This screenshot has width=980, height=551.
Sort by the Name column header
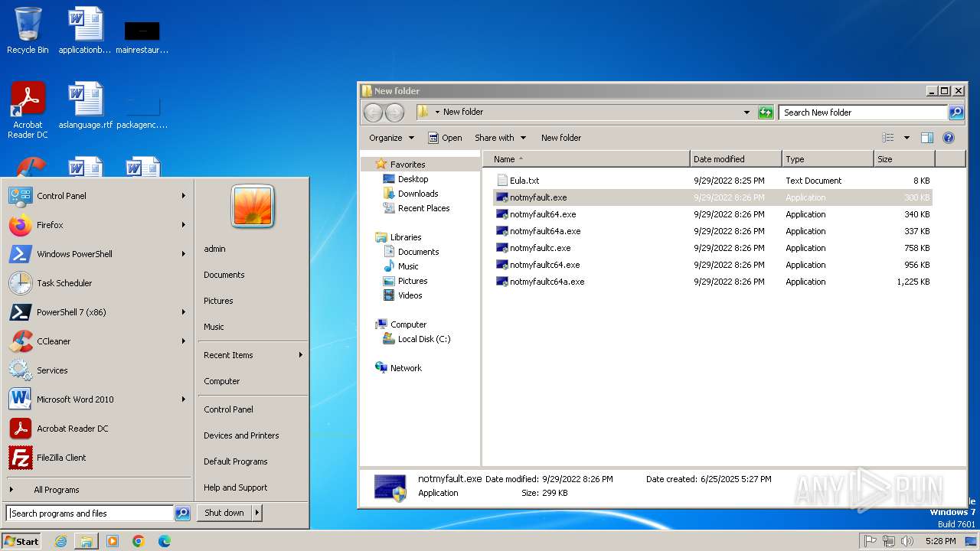click(x=586, y=159)
